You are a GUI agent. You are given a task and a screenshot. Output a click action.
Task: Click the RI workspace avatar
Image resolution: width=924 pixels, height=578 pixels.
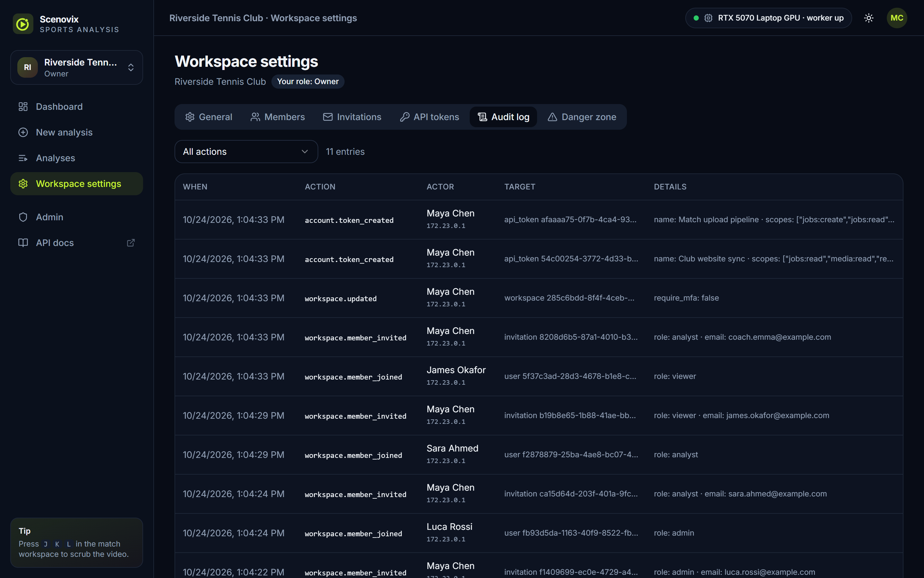pyautogui.click(x=28, y=67)
